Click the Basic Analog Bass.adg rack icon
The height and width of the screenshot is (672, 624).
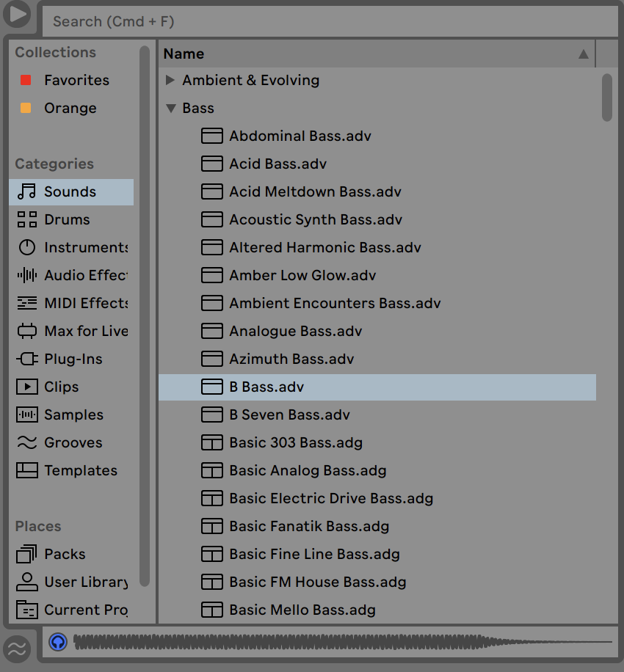[x=212, y=470]
